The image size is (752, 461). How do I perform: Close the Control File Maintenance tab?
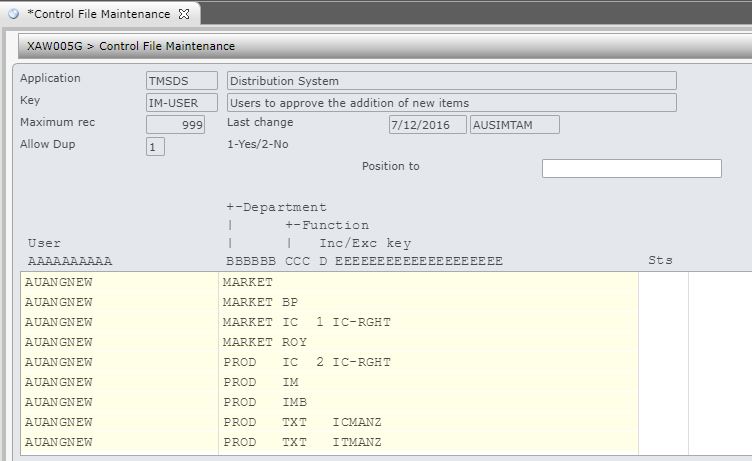[x=184, y=14]
